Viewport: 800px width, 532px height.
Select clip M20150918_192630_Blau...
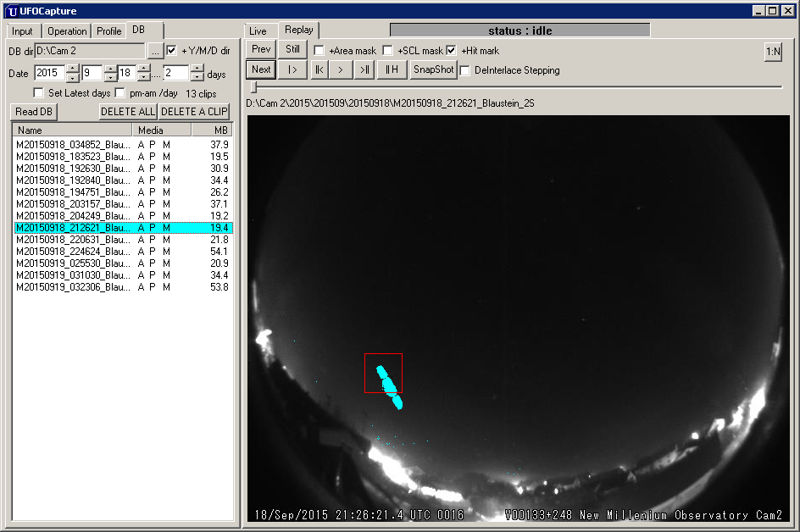click(x=123, y=169)
